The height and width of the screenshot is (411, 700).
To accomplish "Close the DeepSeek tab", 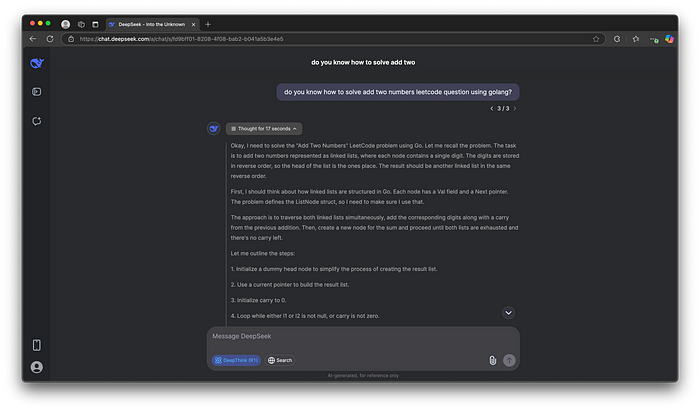I will (x=193, y=25).
